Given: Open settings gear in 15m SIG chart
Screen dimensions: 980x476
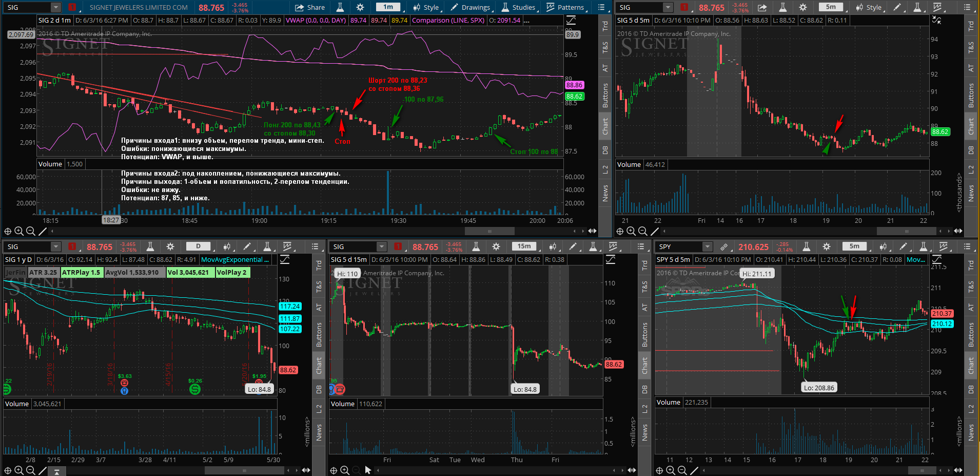Looking at the screenshot, I should [496, 246].
